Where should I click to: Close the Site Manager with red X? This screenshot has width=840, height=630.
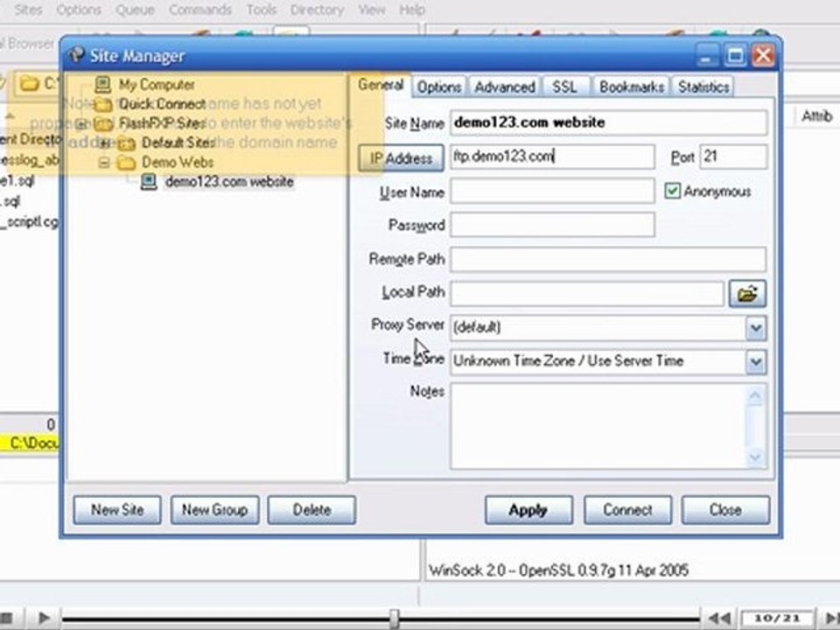point(763,55)
